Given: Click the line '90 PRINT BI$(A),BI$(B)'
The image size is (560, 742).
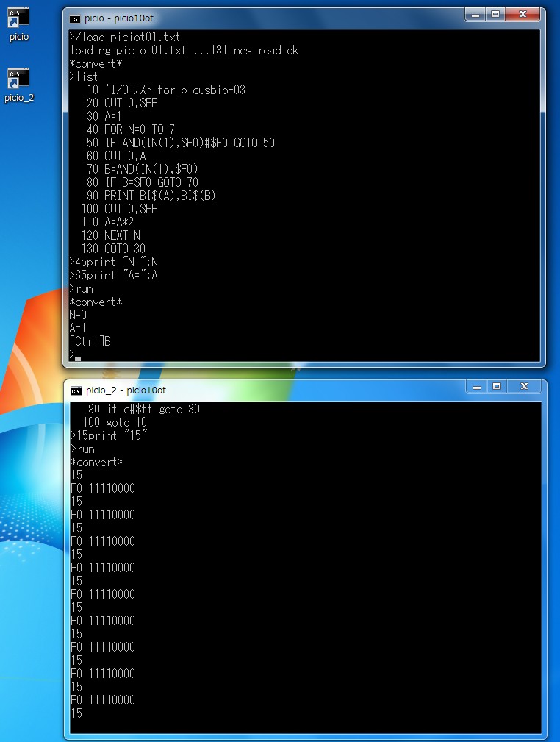Looking at the screenshot, I should coord(151,196).
